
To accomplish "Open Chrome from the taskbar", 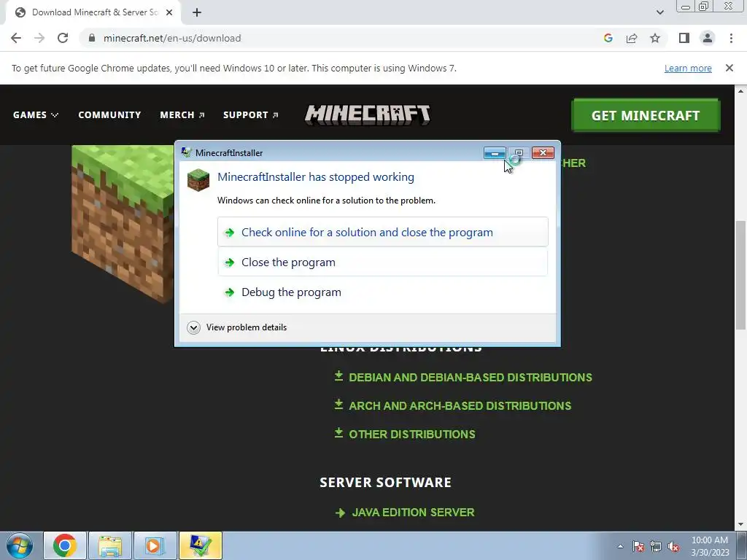I will [x=65, y=545].
